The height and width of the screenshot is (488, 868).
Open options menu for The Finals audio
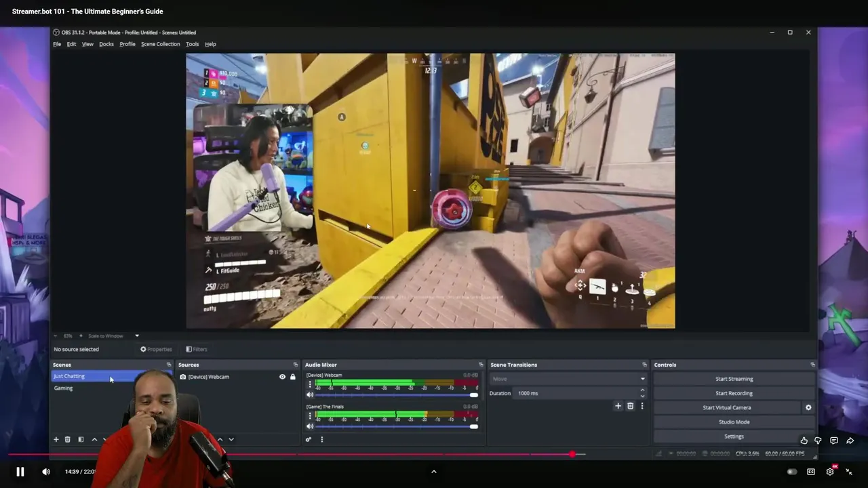click(x=310, y=415)
